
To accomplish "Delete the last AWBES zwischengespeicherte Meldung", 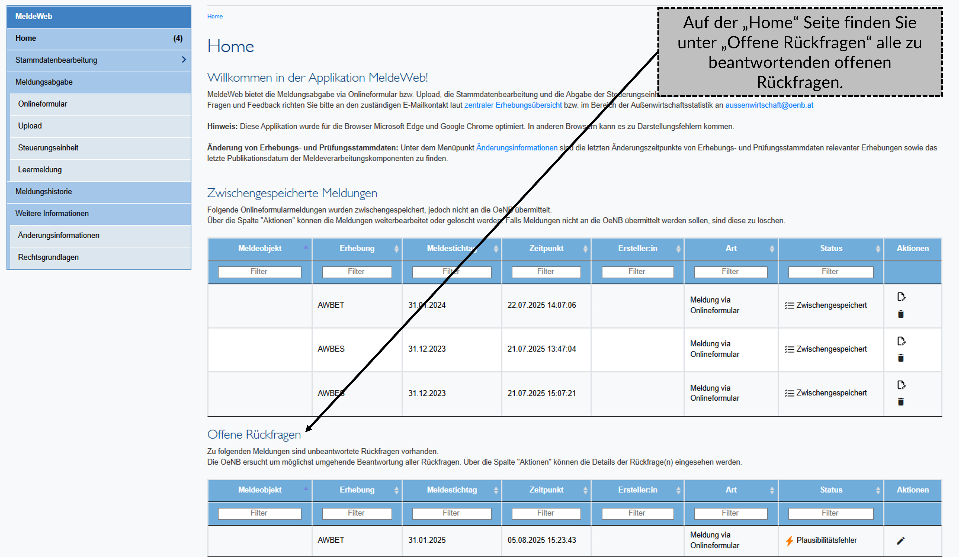I will click(x=901, y=402).
